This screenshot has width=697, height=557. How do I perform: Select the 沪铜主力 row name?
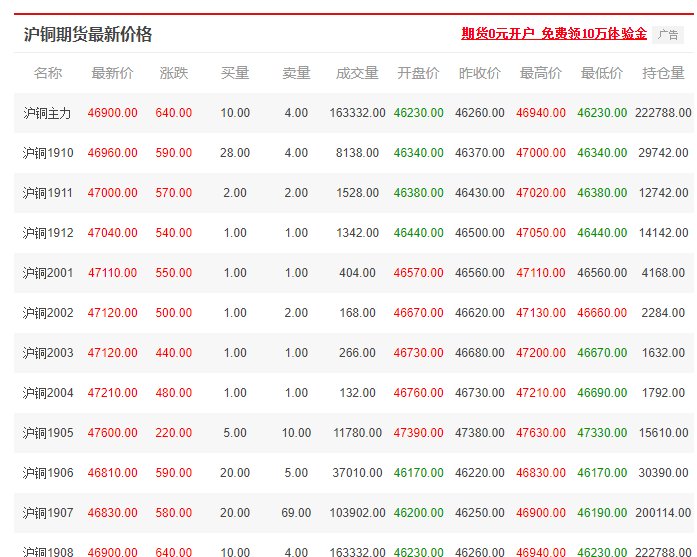[47, 113]
